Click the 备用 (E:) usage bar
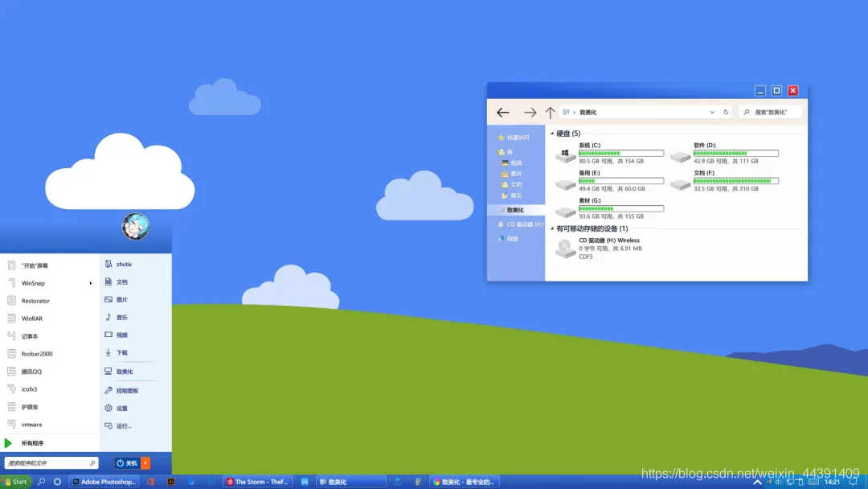Screen dimensions: 868x489 621,181
